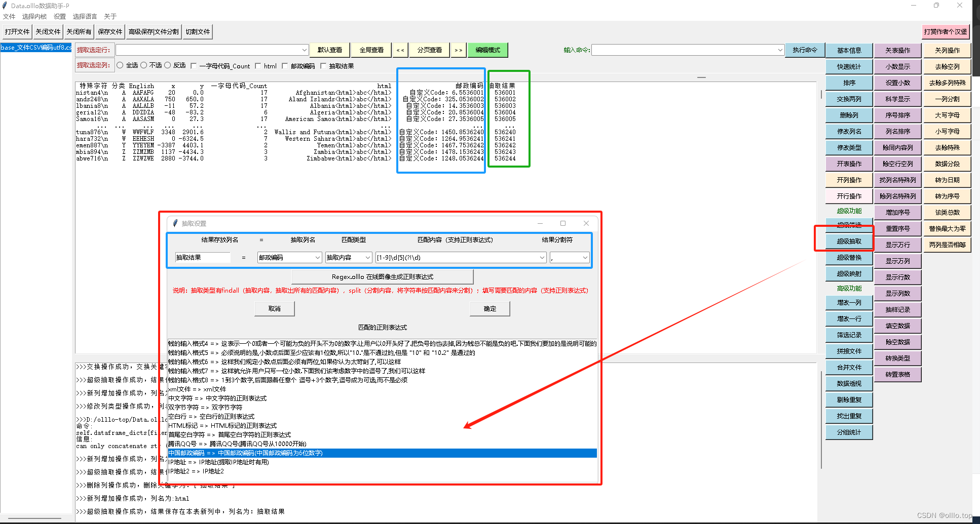
Task: Click the 分组统计 button
Action: (x=849, y=432)
